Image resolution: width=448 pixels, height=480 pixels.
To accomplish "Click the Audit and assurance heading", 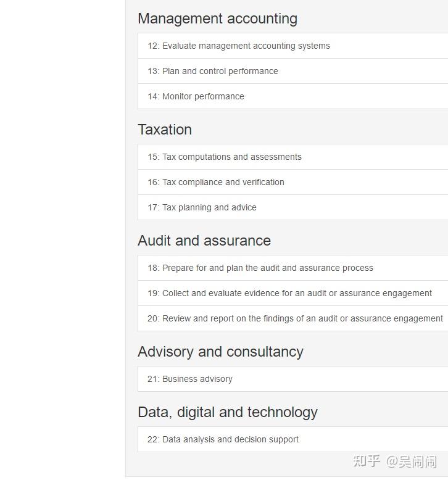I will 204,241.
